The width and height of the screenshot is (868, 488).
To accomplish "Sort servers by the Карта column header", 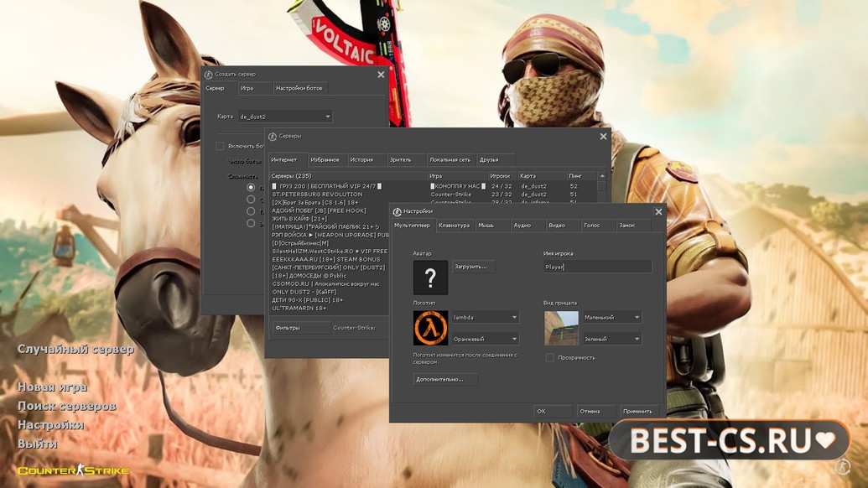I will click(542, 176).
